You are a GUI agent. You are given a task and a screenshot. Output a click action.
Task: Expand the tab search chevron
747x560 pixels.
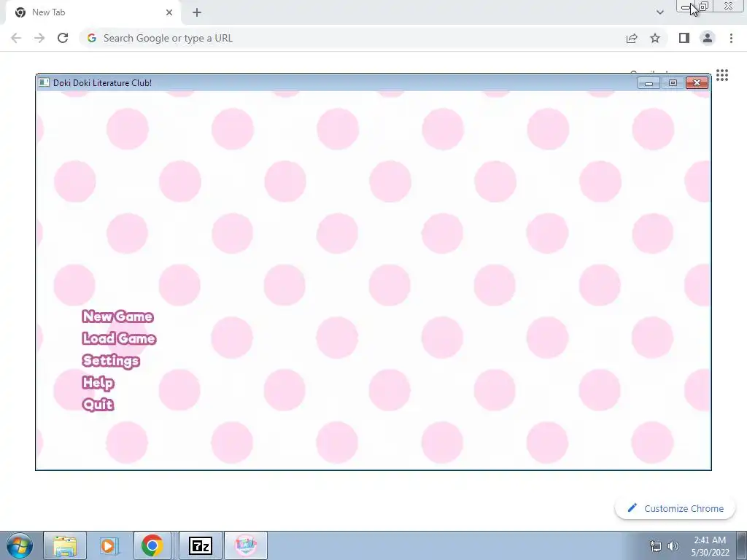coord(659,12)
